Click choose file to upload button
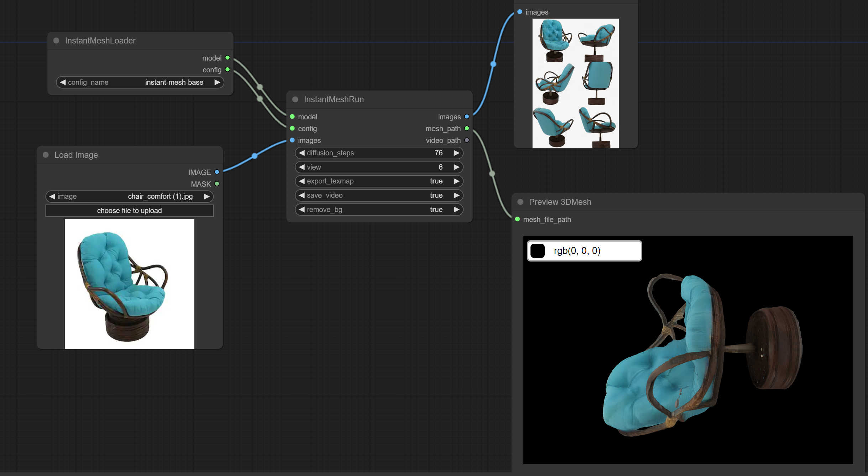868x476 pixels. [x=130, y=210]
